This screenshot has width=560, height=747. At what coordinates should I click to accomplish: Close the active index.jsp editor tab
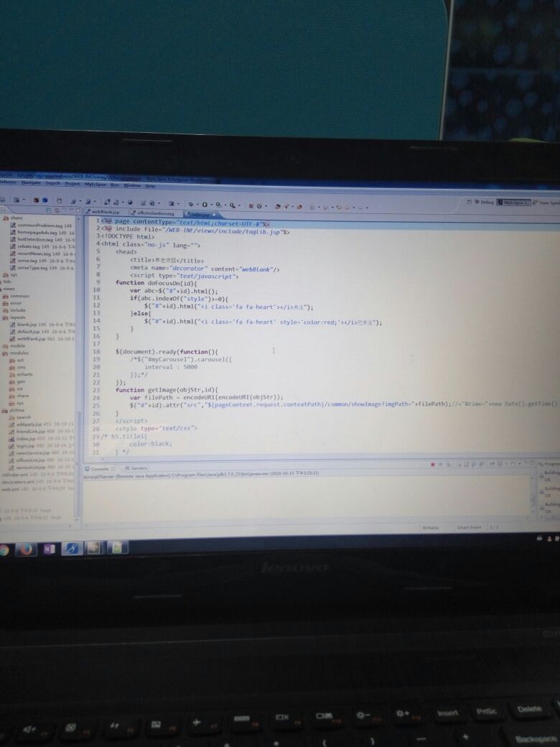click(x=214, y=214)
